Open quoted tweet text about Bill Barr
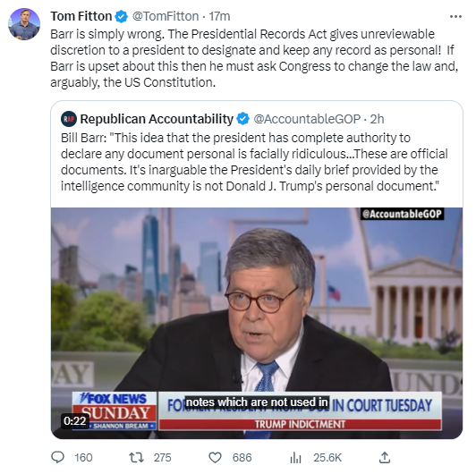Image resolution: width=476 pixels, height=474 pixels. (254, 162)
